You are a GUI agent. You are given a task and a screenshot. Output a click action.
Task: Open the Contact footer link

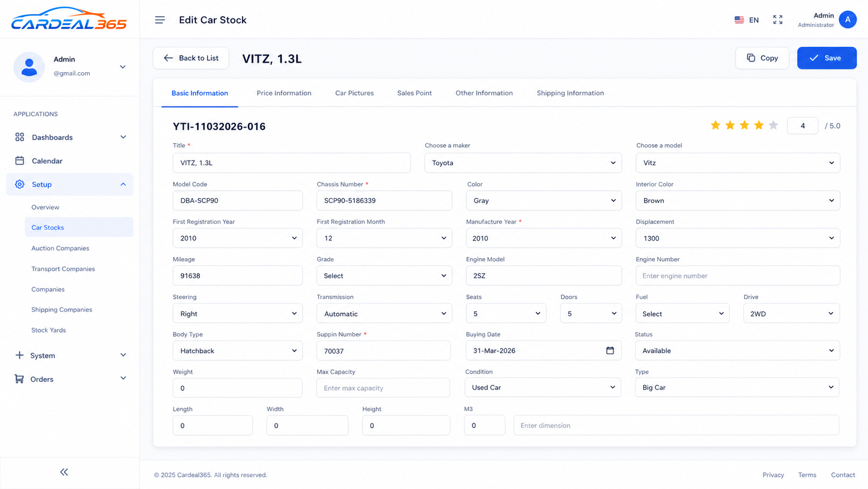pos(843,475)
